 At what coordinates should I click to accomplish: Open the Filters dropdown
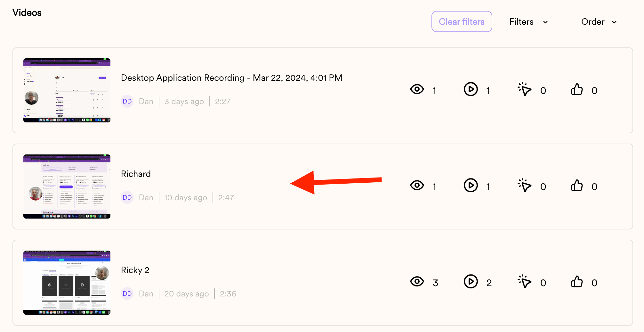(x=528, y=22)
